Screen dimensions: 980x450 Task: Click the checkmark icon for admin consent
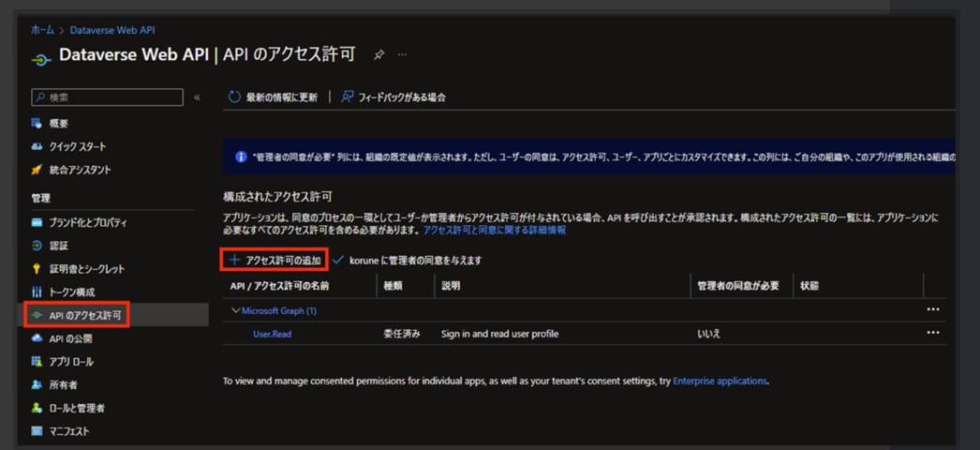338,260
